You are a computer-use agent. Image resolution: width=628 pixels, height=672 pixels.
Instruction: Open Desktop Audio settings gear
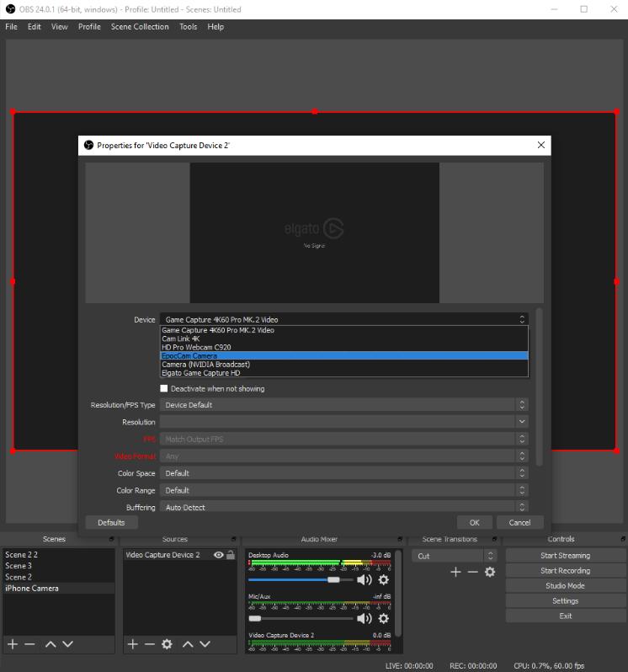pos(383,580)
